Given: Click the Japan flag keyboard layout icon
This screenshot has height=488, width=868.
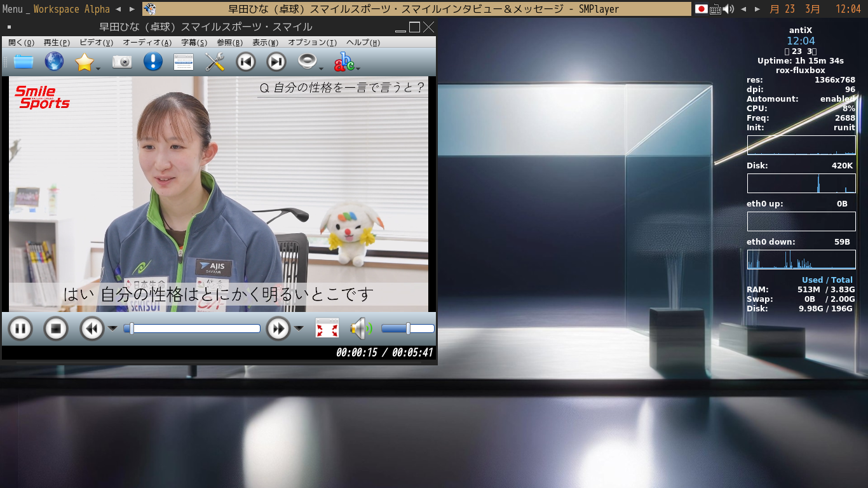Looking at the screenshot, I should [702, 9].
